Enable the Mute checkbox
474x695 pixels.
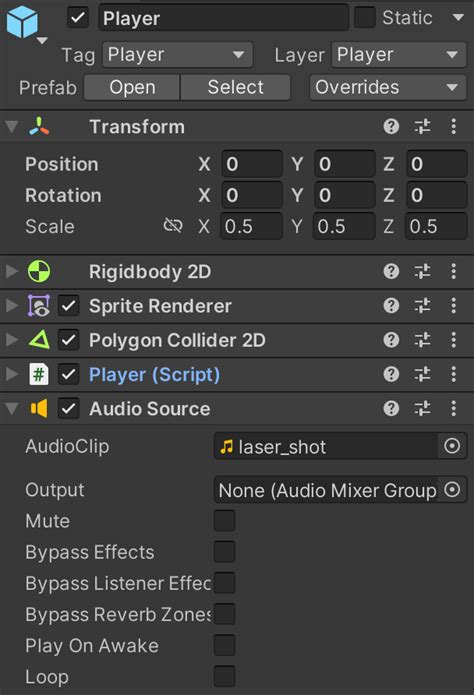tap(224, 521)
